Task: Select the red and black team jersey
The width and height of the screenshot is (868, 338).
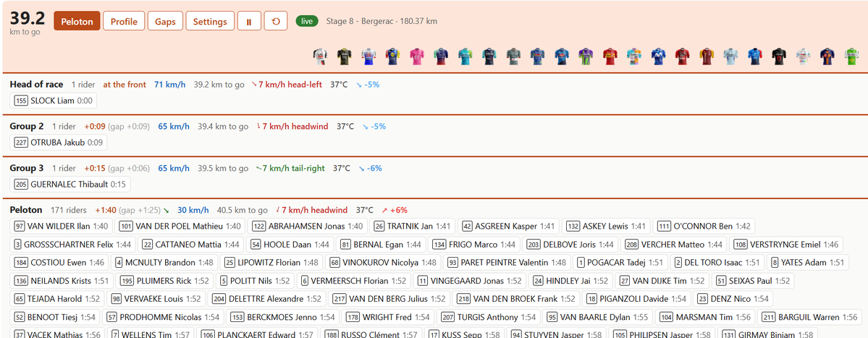Action: pos(683,56)
